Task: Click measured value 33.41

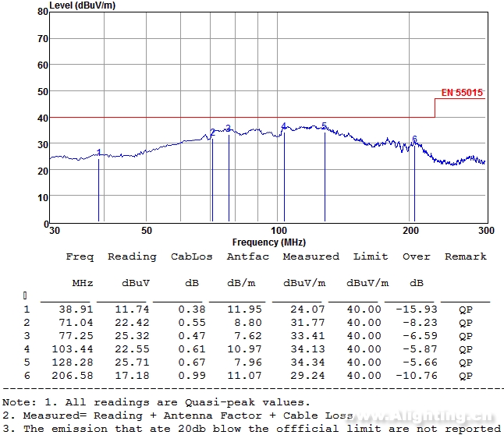Action: click(x=307, y=336)
